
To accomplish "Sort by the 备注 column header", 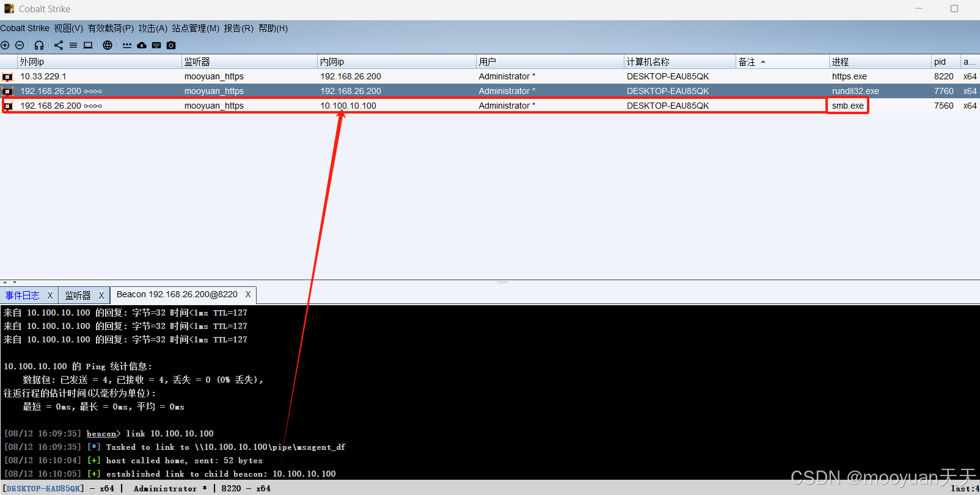I will (782, 62).
